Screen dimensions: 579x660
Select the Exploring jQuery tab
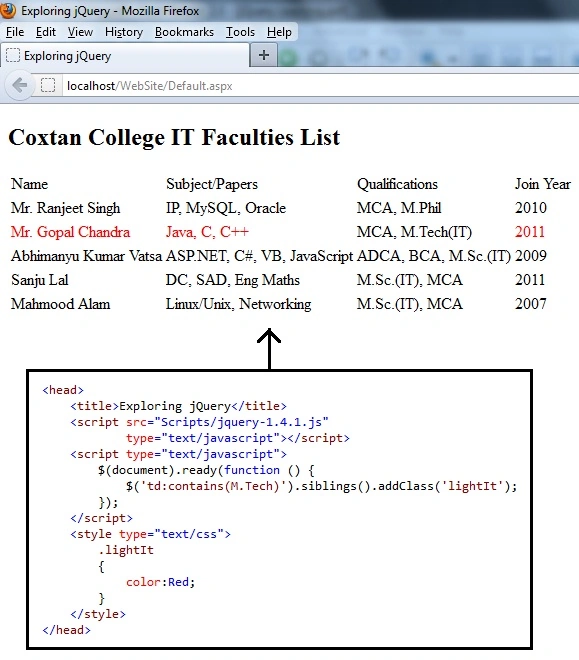point(125,56)
